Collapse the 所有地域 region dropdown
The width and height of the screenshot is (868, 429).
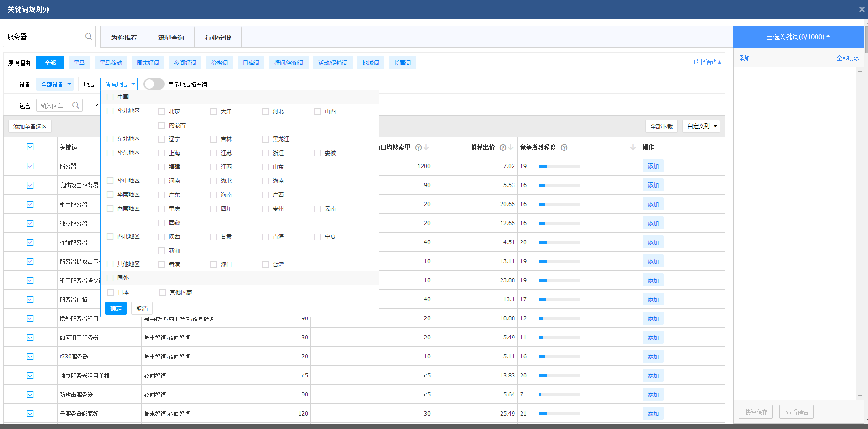click(119, 84)
